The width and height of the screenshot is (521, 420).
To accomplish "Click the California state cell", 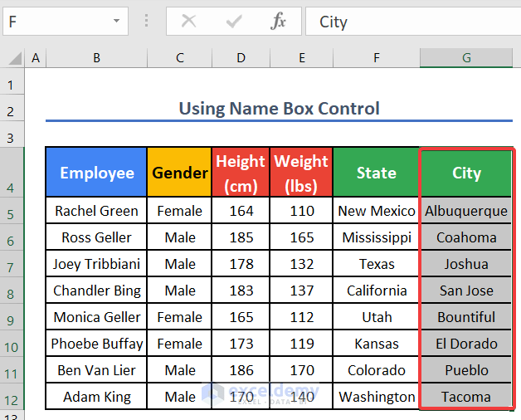I will coord(376,291).
